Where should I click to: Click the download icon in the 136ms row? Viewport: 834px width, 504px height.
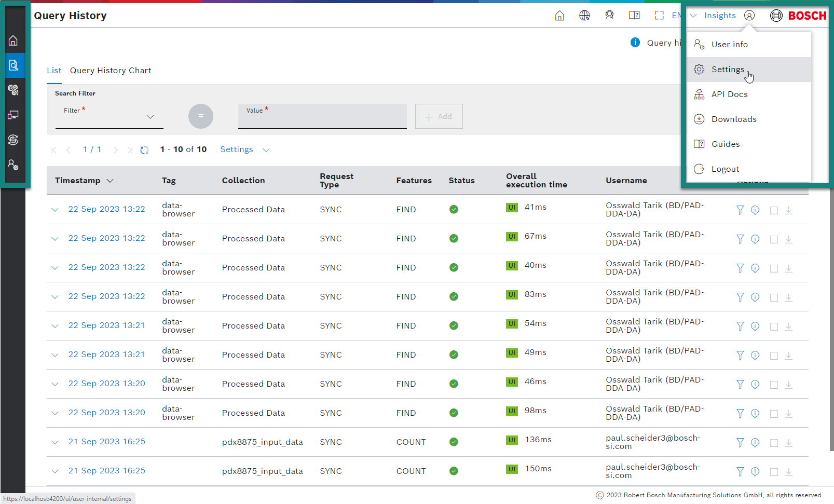point(788,443)
